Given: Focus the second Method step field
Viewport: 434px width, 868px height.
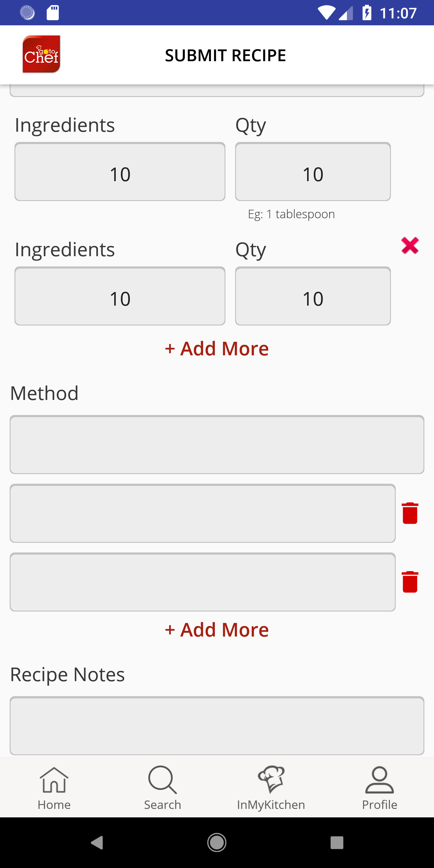Looking at the screenshot, I should (203, 514).
